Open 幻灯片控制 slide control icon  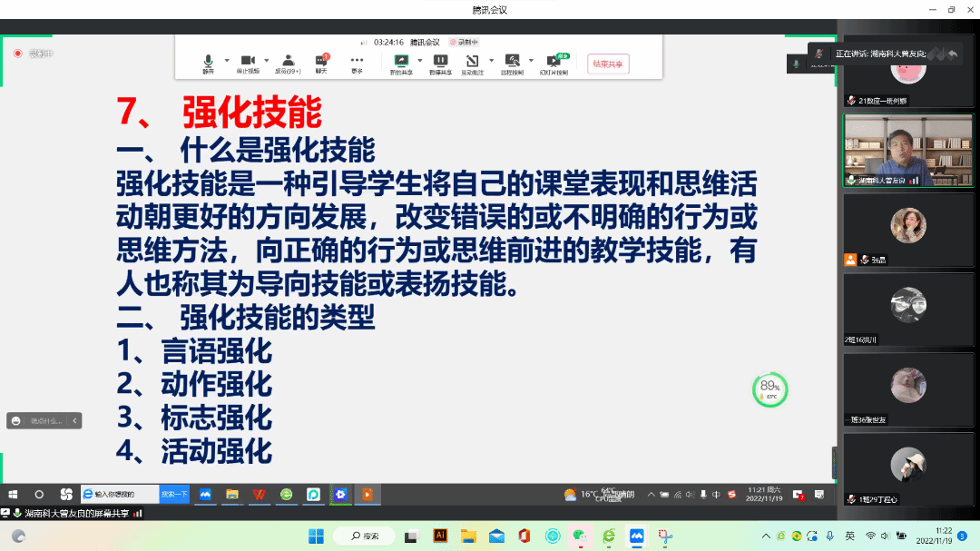point(554,64)
